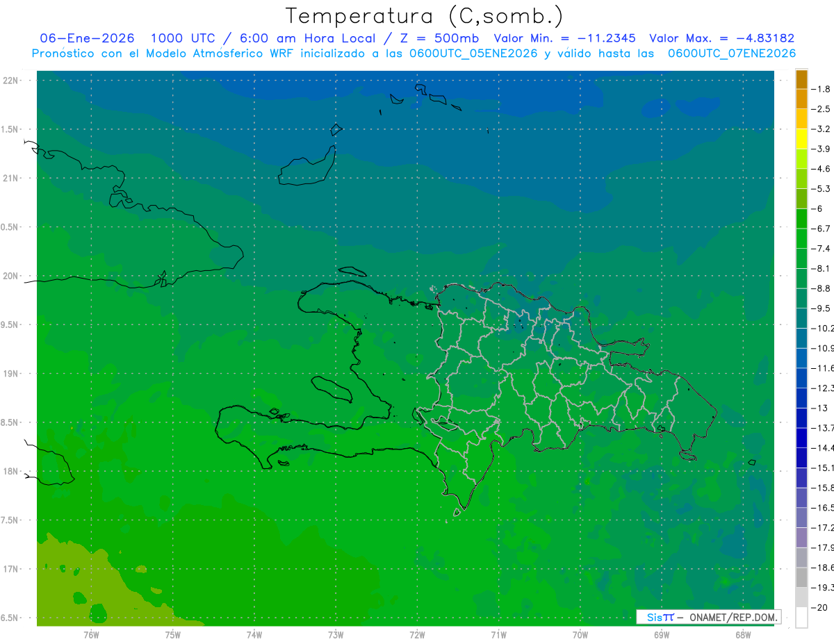Click the '19N' latitude axis label

(x=10, y=374)
